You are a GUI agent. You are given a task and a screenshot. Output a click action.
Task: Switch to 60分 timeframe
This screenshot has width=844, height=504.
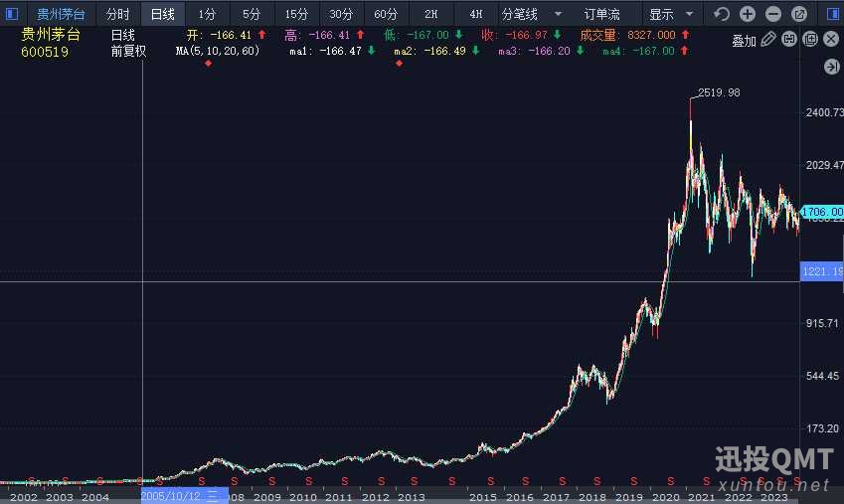386,14
